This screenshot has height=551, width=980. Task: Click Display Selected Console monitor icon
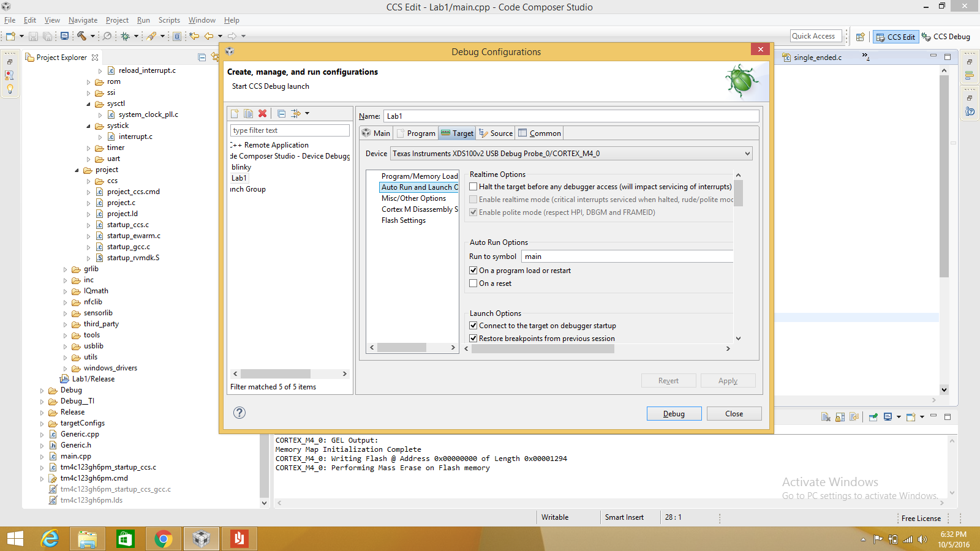tap(888, 417)
